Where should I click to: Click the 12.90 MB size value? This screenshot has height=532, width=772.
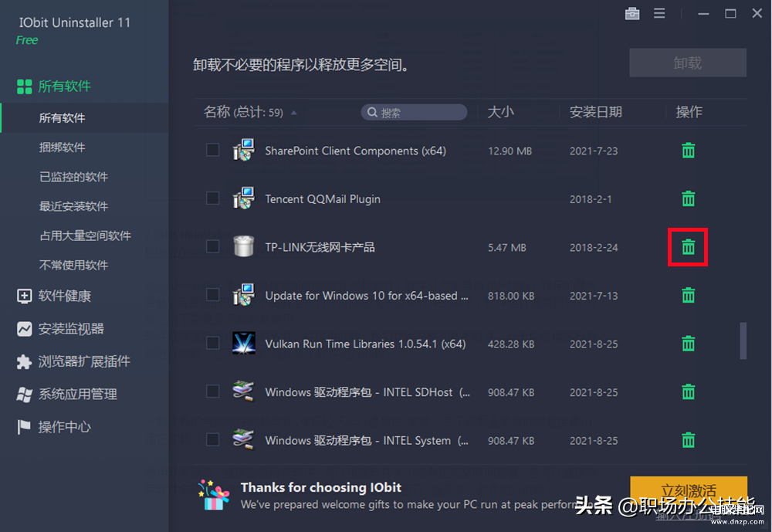(510, 151)
